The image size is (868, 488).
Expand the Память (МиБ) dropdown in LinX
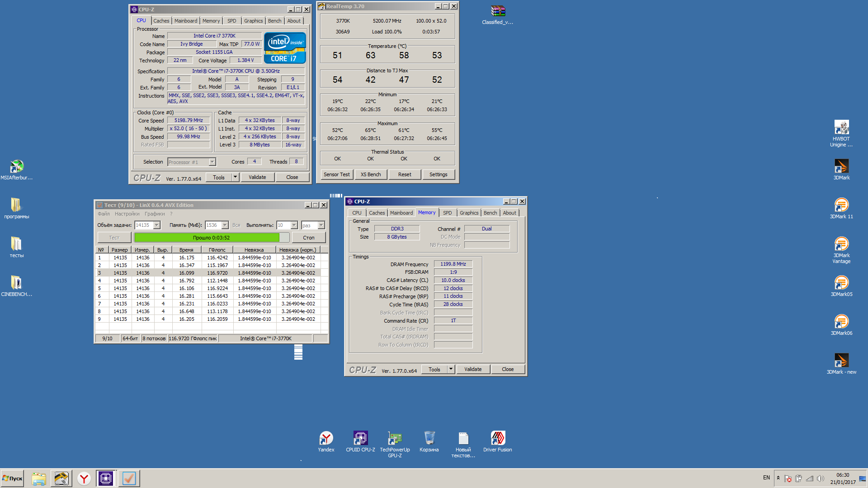pos(225,225)
